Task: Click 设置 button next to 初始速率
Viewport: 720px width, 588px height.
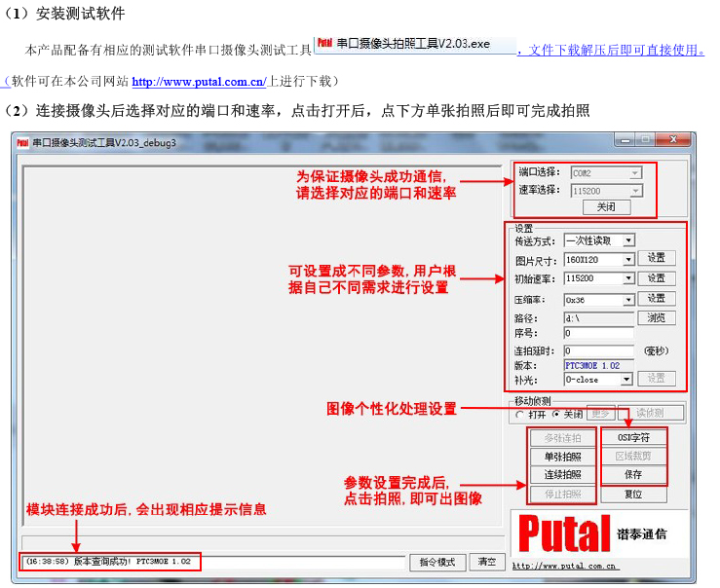Action: [x=657, y=278]
